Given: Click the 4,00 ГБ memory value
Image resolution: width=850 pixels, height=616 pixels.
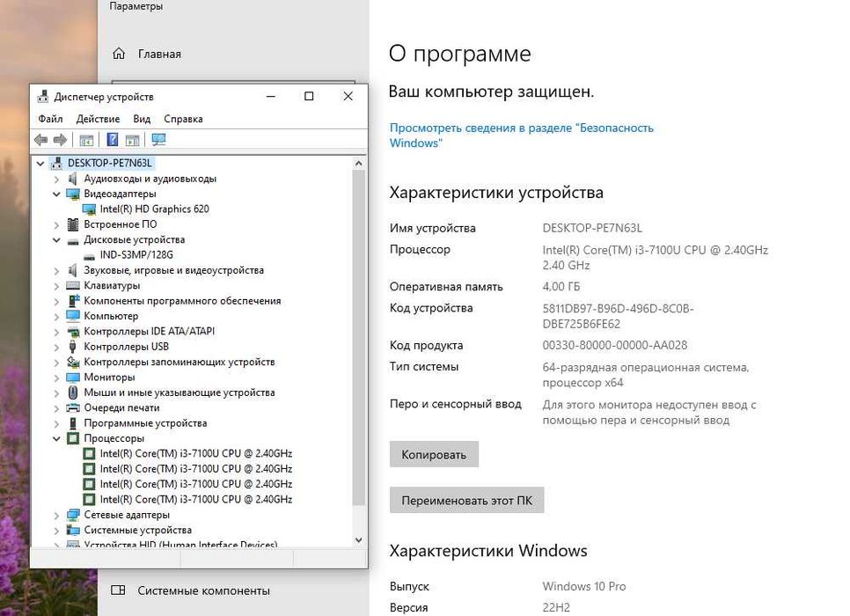Looking at the screenshot, I should pos(561,286).
